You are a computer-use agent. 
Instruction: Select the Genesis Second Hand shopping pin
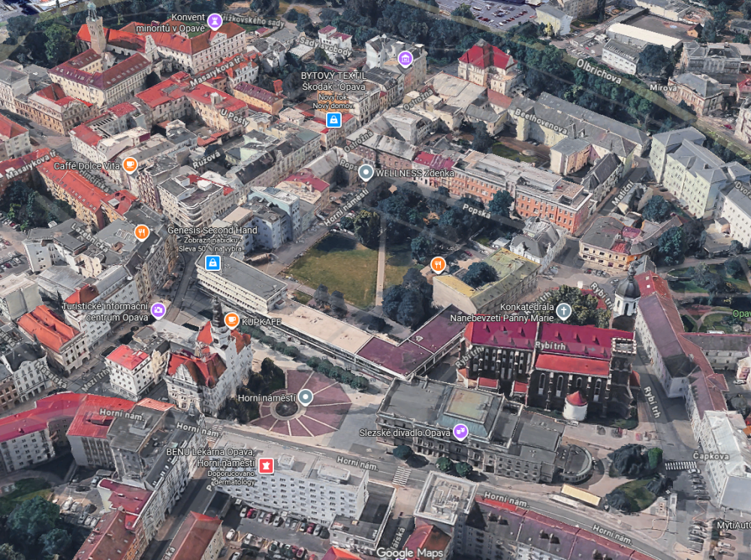[x=213, y=262]
